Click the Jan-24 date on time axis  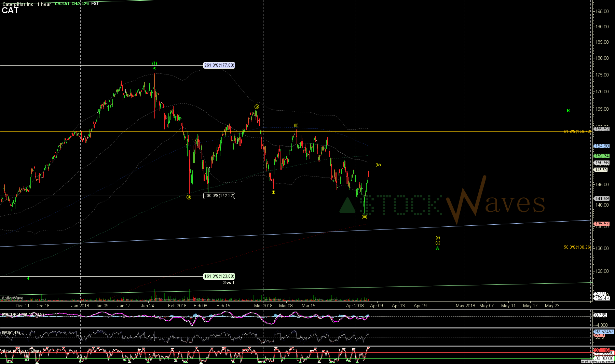click(147, 306)
